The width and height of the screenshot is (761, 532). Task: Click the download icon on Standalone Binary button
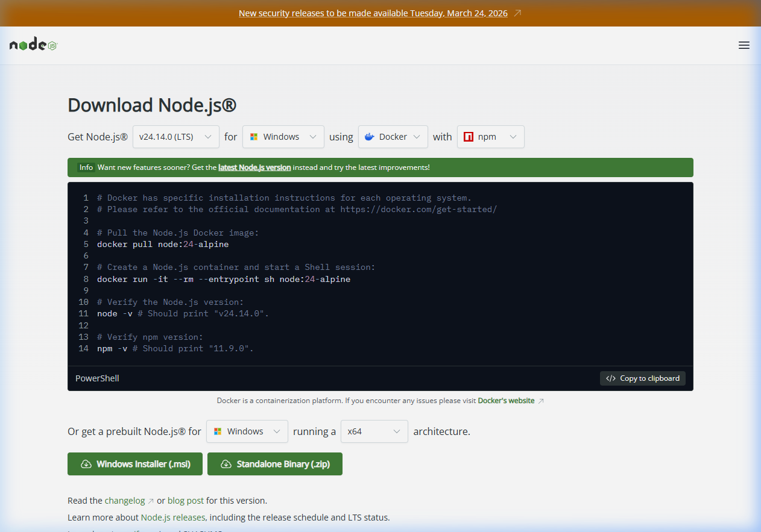226,464
